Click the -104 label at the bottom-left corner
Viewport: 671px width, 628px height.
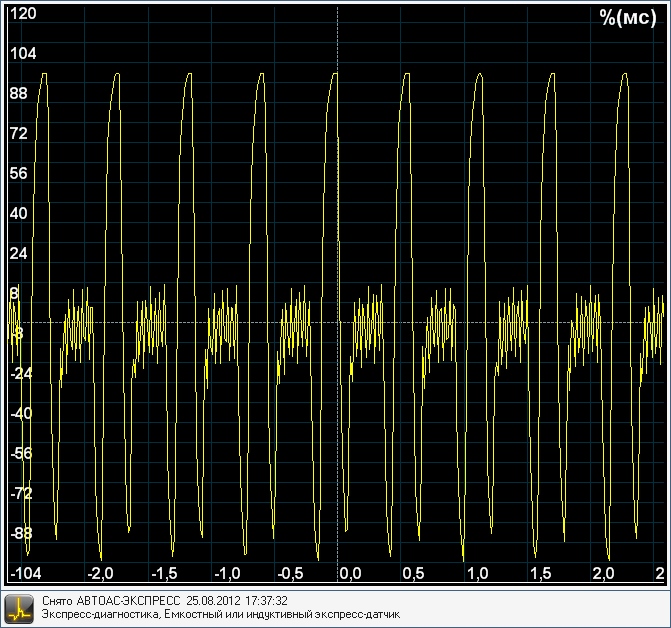click(26, 573)
